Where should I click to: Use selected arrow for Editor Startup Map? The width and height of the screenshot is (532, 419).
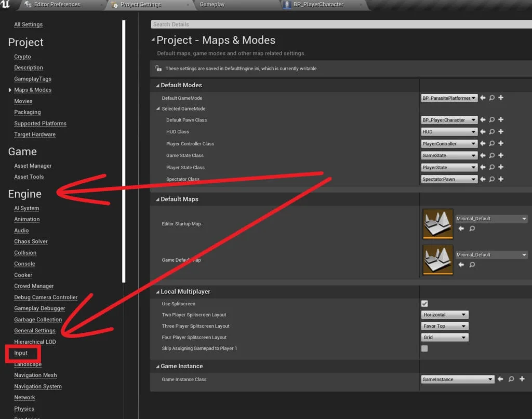(461, 228)
